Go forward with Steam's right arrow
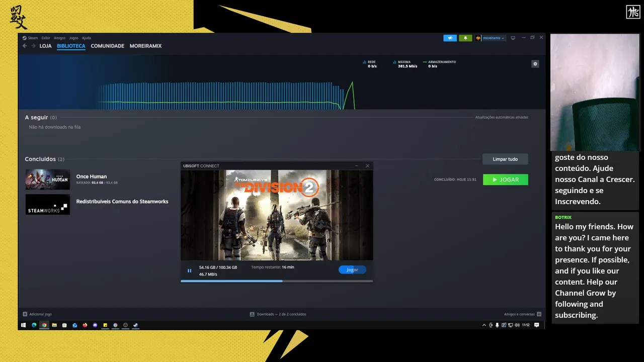The width and height of the screenshot is (644, 362). point(33,46)
